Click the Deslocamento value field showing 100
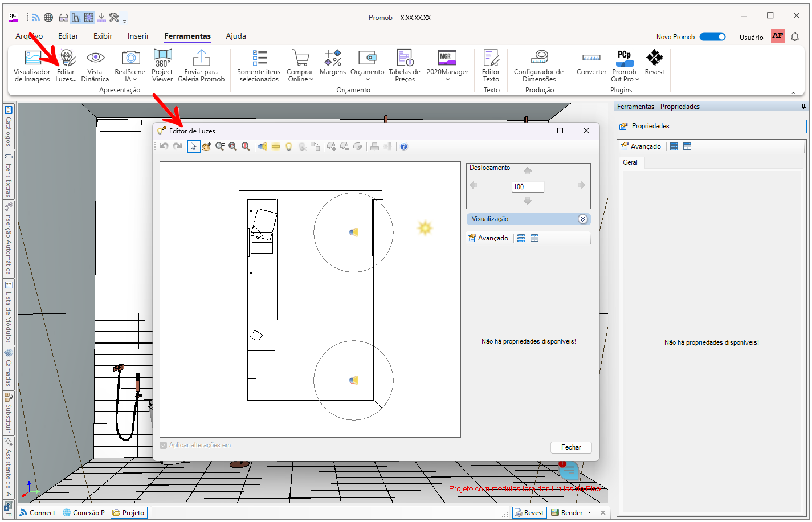This screenshot has height=522, width=812. pyautogui.click(x=528, y=187)
